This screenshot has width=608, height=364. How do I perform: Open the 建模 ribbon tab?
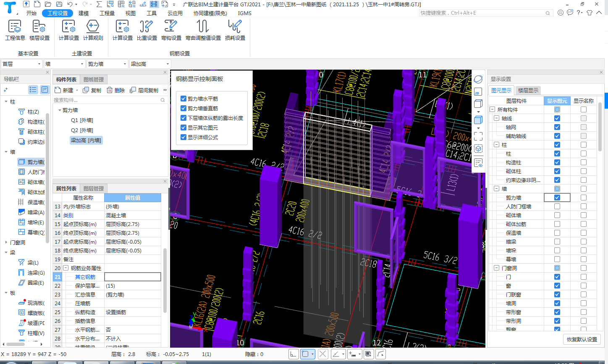[x=84, y=13]
